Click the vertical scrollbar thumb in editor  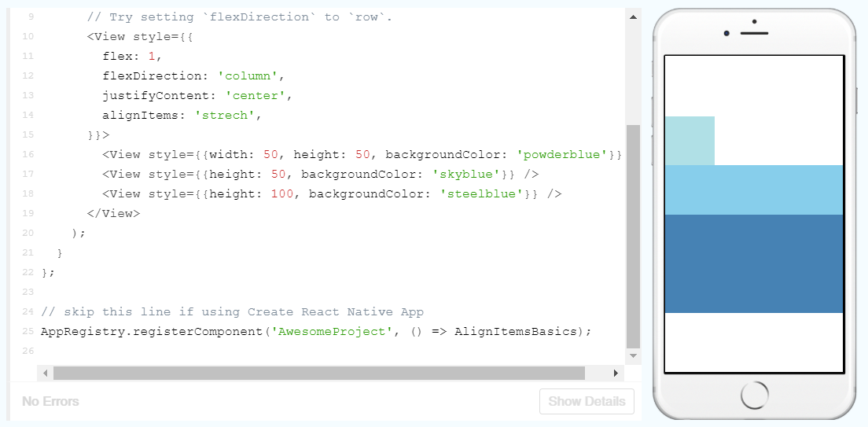[633, 236]
